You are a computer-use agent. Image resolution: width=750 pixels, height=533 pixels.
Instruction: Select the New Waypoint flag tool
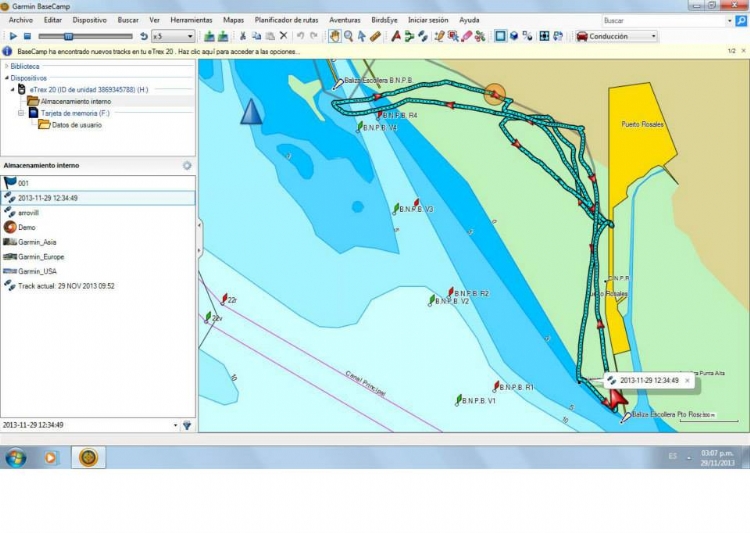pyautogui.click(x=396, y=36)
